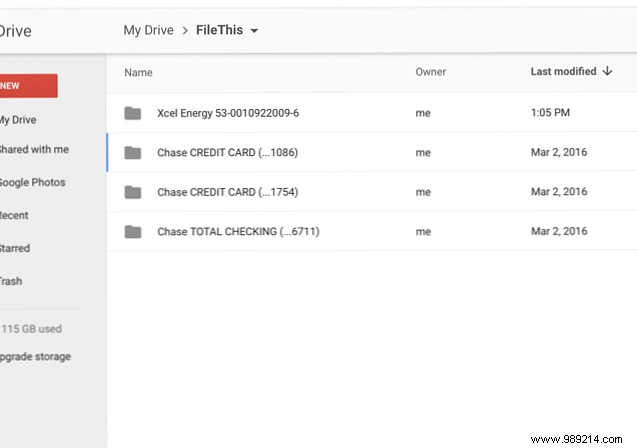The height and width of the screenshot is (448, 637).
Task: Open My Drive in the sidebar
Action: (18, 120)
